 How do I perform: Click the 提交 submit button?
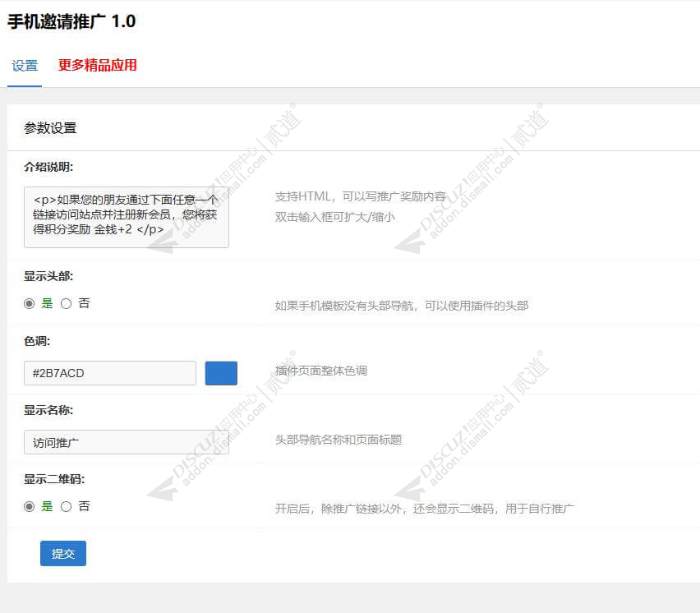(x=63, y=554)
